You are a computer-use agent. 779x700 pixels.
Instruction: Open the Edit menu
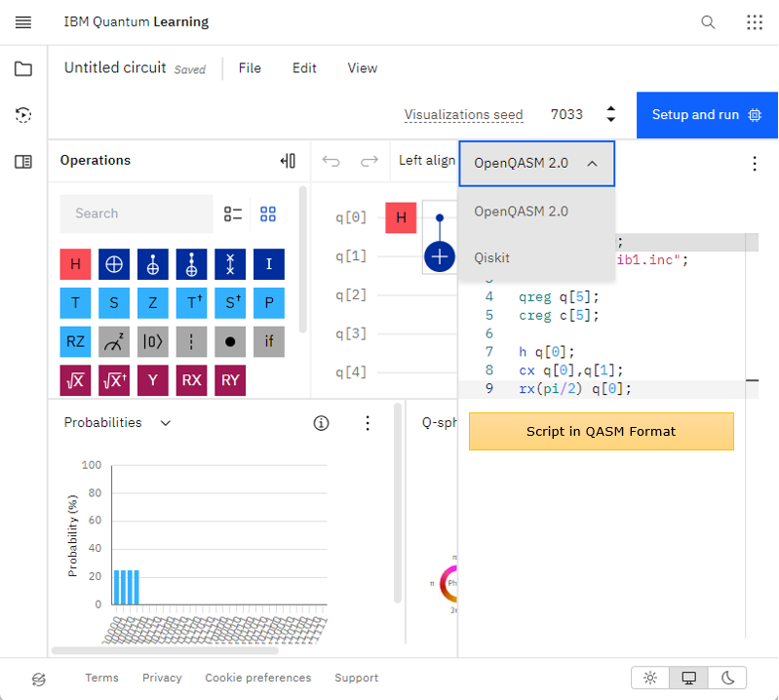pos(304,68)
